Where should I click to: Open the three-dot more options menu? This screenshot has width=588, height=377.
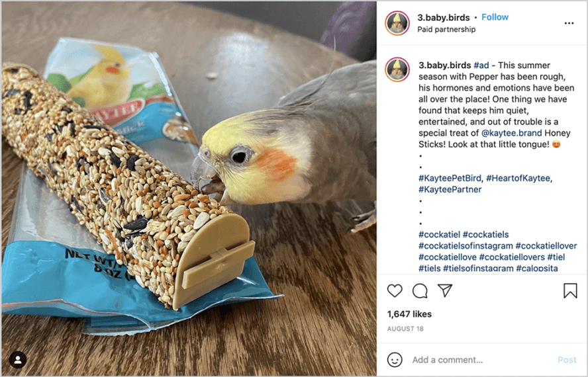569,23
